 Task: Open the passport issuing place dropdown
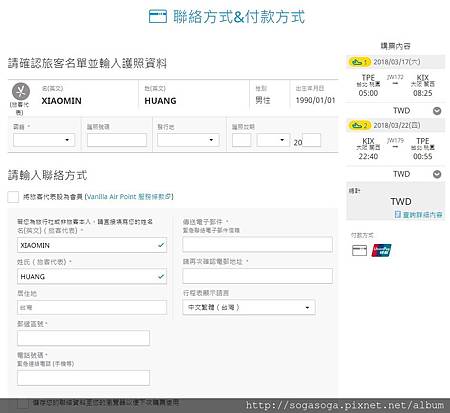188,140
